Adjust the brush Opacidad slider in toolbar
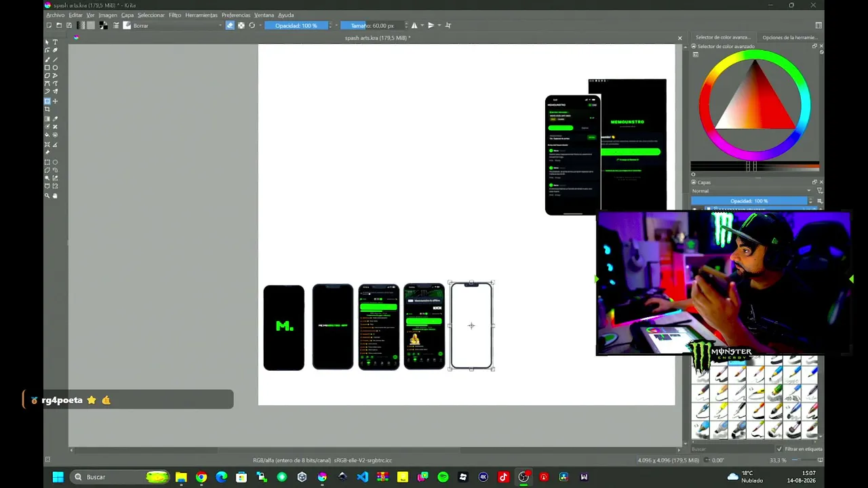The height and width of the screenshot is (488, 868). click(296, 26)
